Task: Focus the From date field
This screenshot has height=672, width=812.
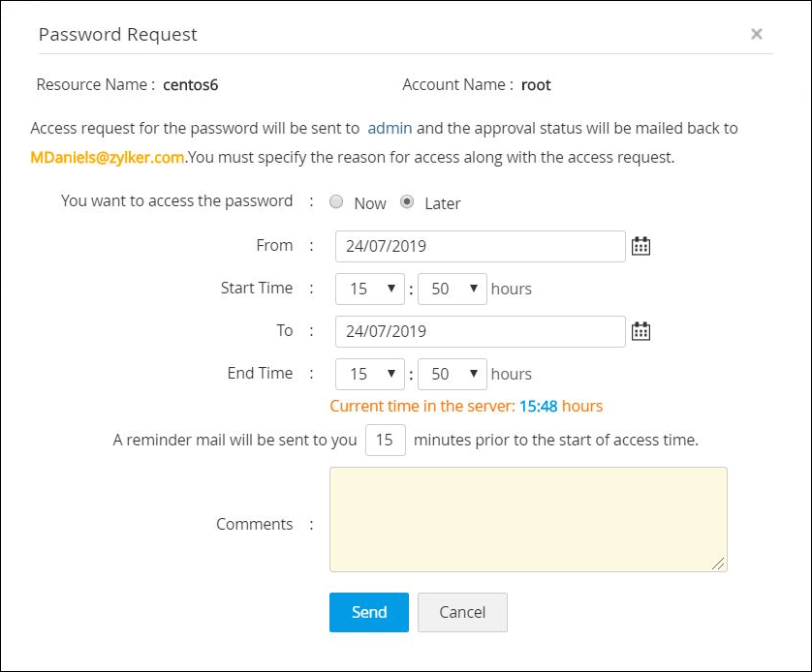Action: pos(480,246)
